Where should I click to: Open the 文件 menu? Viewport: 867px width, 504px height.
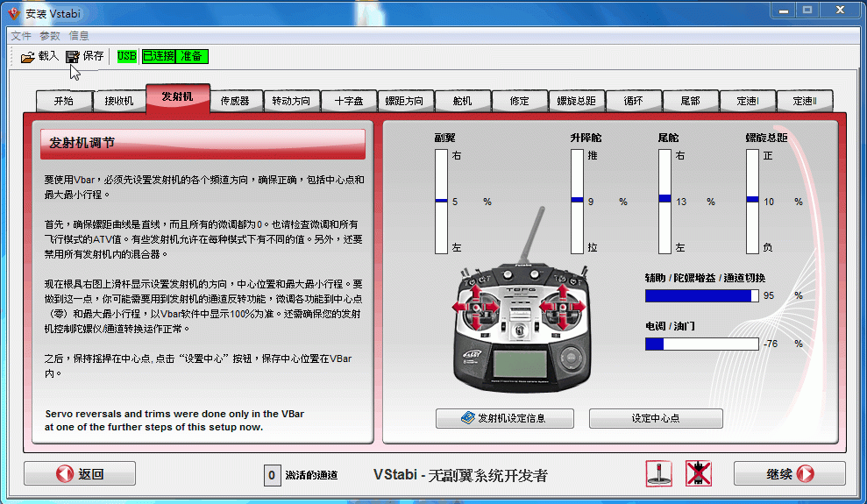21,36
